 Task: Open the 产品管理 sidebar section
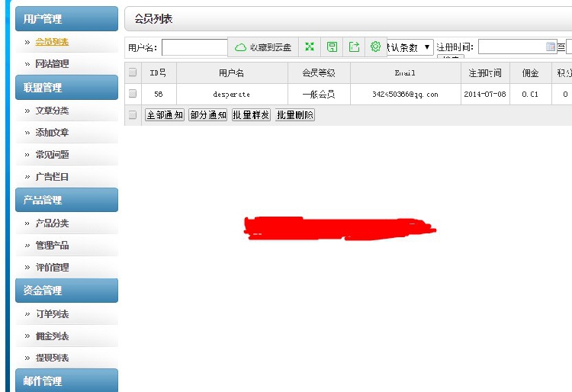coord(67,200)
